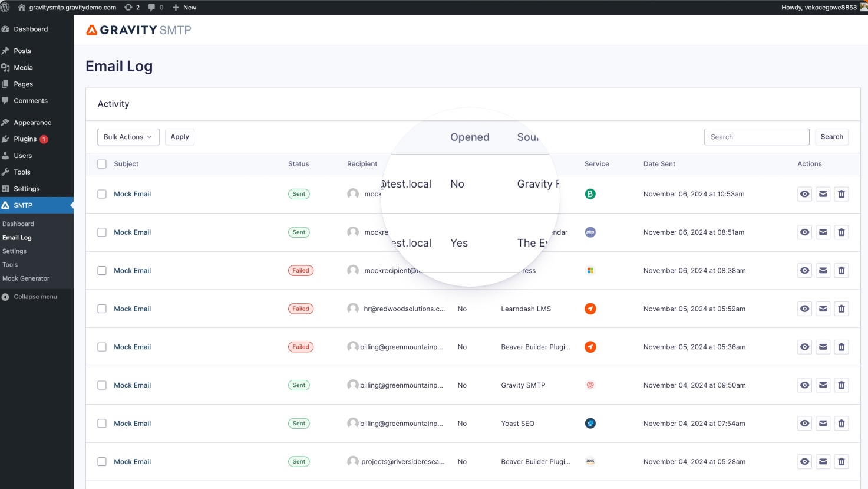Open the user profile Howdy menu

(823, 7)
